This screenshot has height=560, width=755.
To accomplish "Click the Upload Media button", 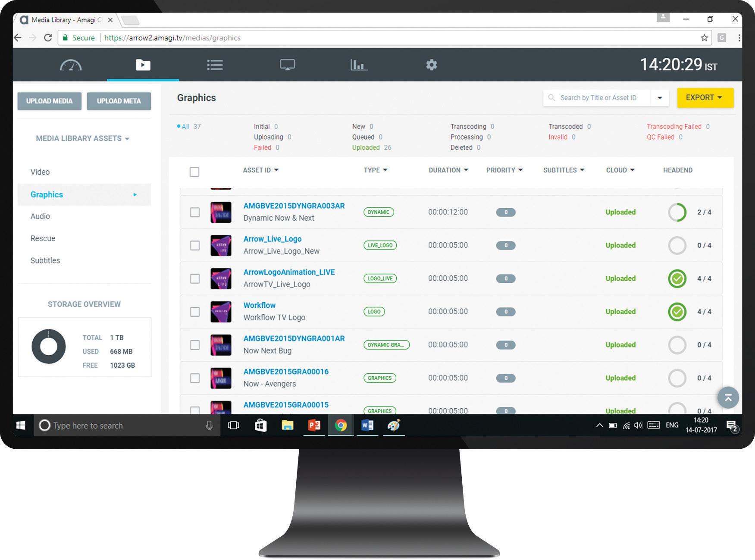I will (x=50, y=101).
